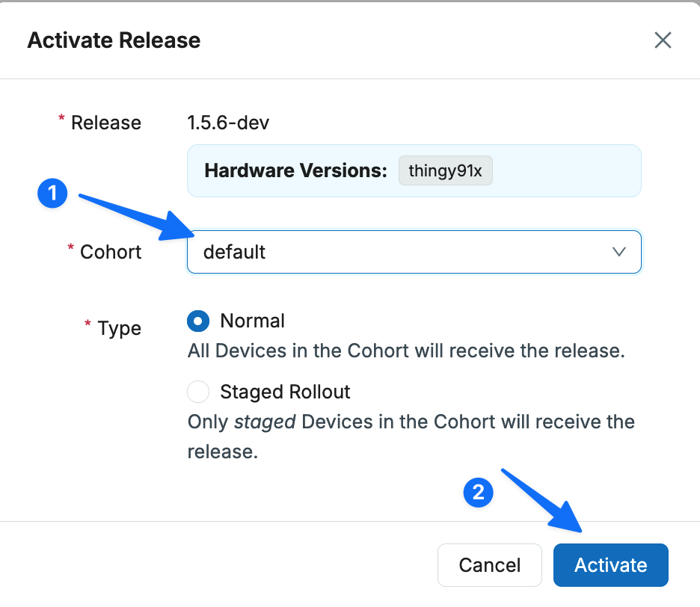Click the Release field label
This screenshot has width=700, height=607.
105,123
